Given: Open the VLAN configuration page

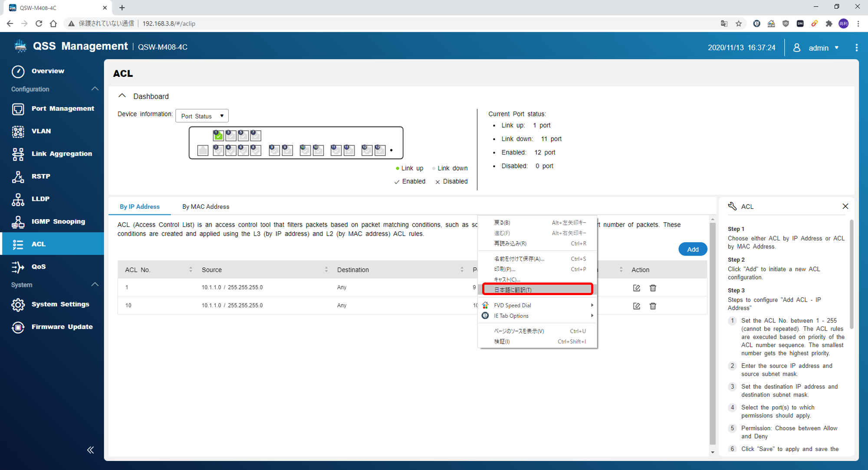Looking at the screenshot, I should click(x=41, y=131).
